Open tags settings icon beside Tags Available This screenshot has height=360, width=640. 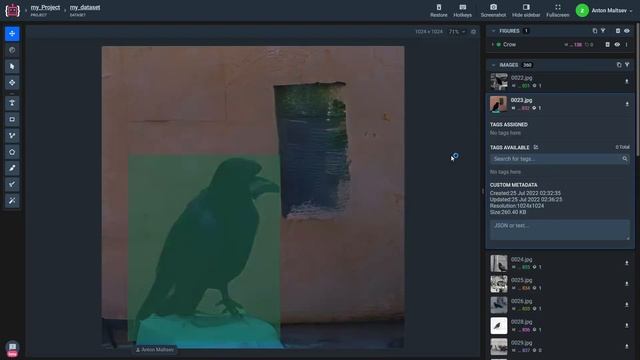coord(536,147)
